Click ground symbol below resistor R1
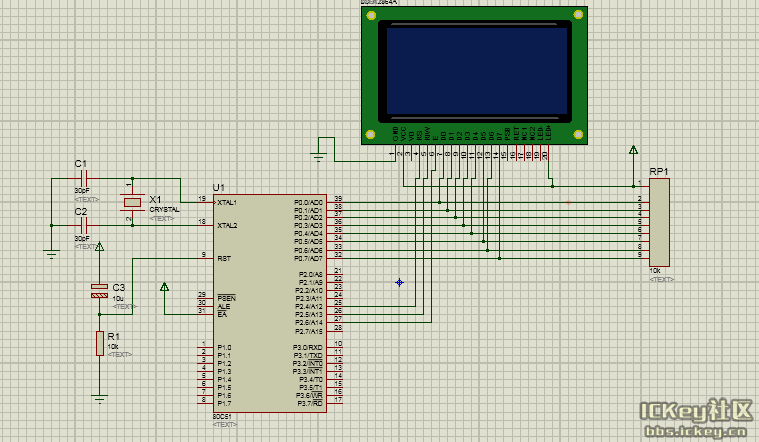 click(99, 399)
